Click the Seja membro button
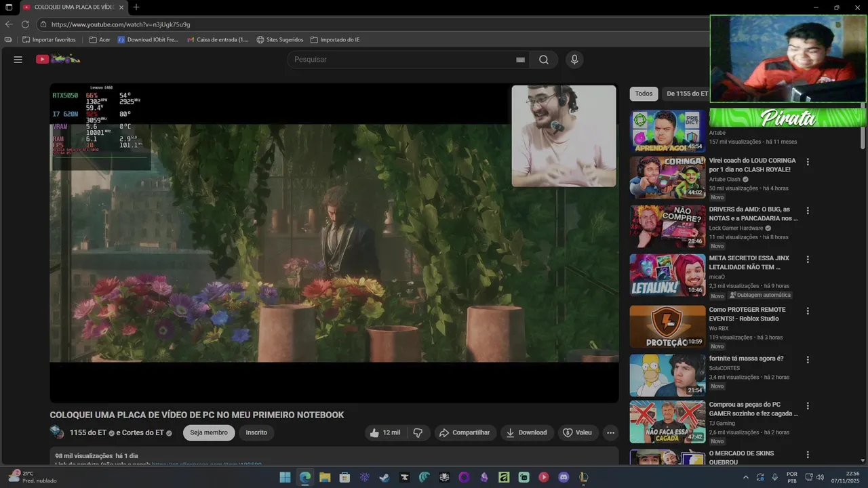This screenshot has height=488, width=868. tap(209, 432)
